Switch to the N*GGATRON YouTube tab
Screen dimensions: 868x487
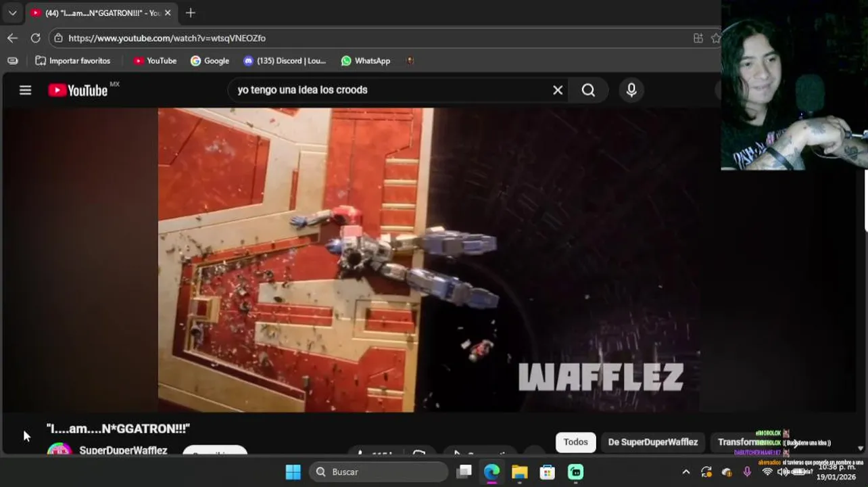[x=100, y=13]
